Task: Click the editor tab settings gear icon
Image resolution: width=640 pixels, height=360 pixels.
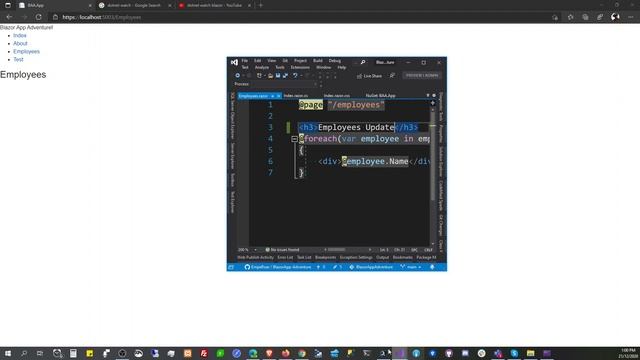Action: (x=434, y=96)
